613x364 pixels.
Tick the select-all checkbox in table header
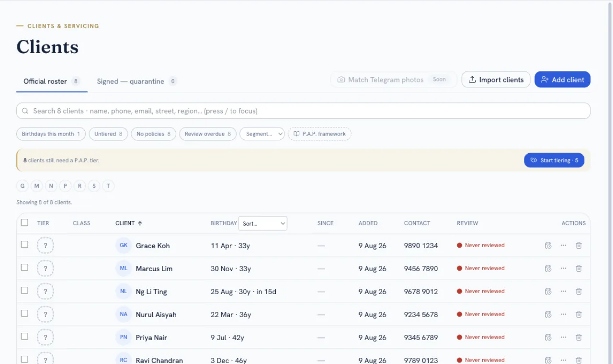coord(24,222)
